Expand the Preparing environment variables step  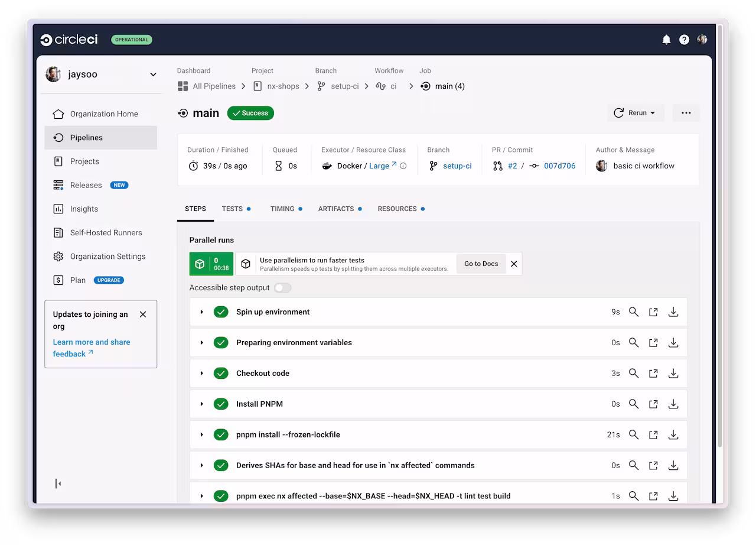pyautogui.click(x=202, y=343)
